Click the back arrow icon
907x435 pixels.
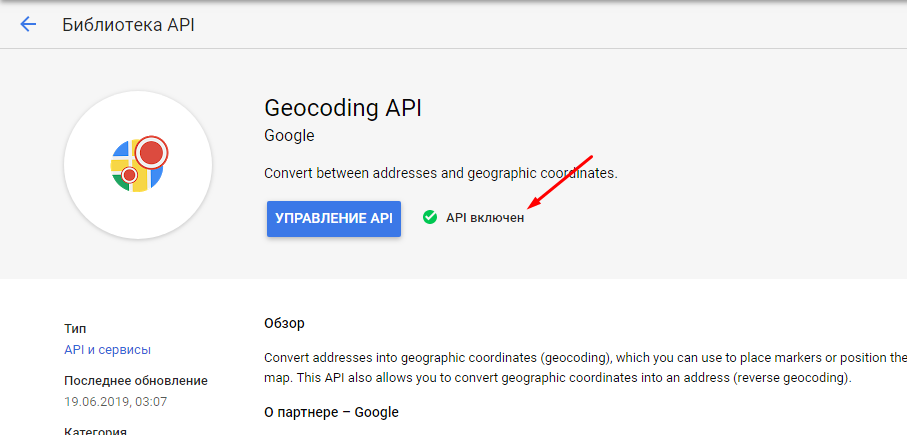point(28,25)
